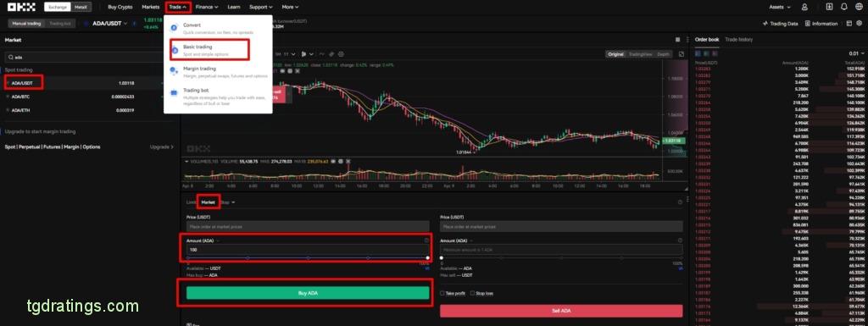Switch chart to Depth view
This screenshot has height=326, width=868.
click(663, 54)
